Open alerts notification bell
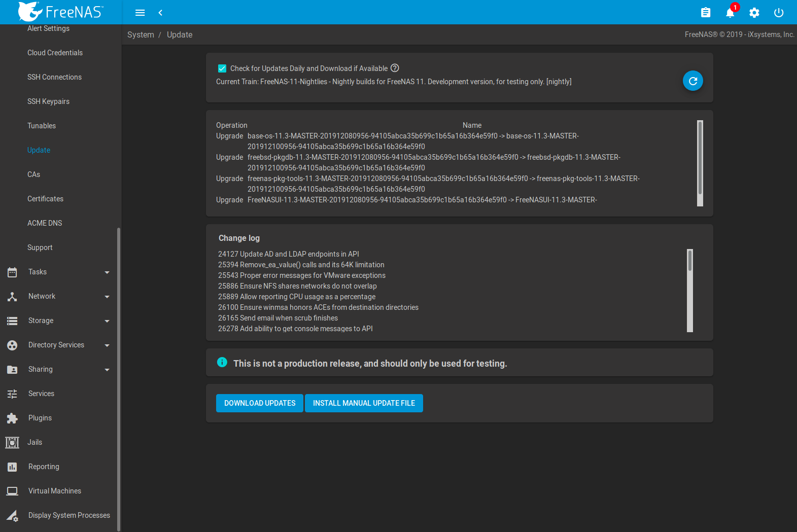The width and height of the screenshot is (797, 532). (x=730, y=13)
